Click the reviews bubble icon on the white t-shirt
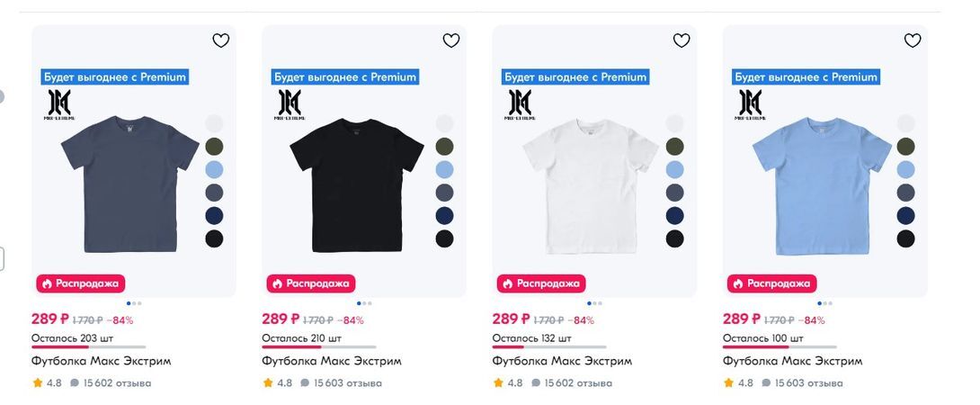This screenshot has height=405, width=980. coord(536,382)
